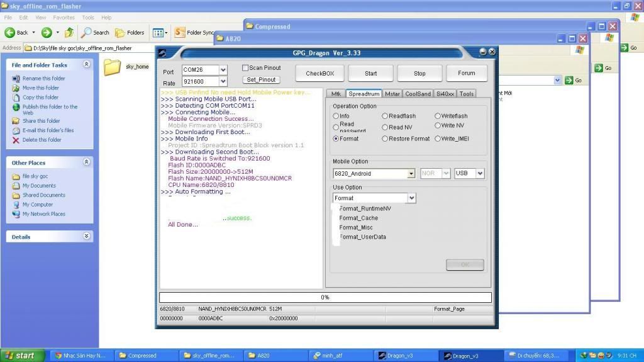Open My Documents in Other Places
This screenshot has height=362, width=644.
click(x=39, y=186)
